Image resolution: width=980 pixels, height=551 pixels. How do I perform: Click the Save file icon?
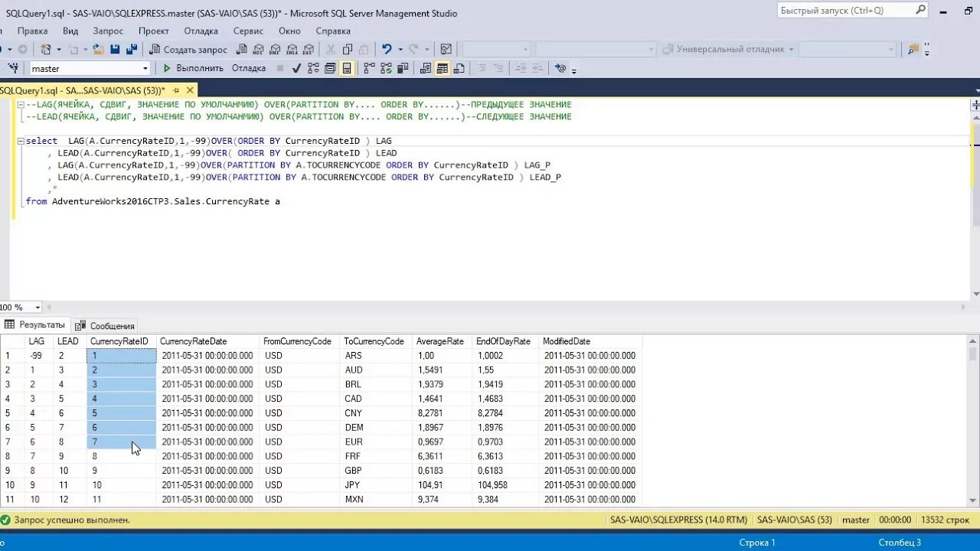click(x=115, y=49)
